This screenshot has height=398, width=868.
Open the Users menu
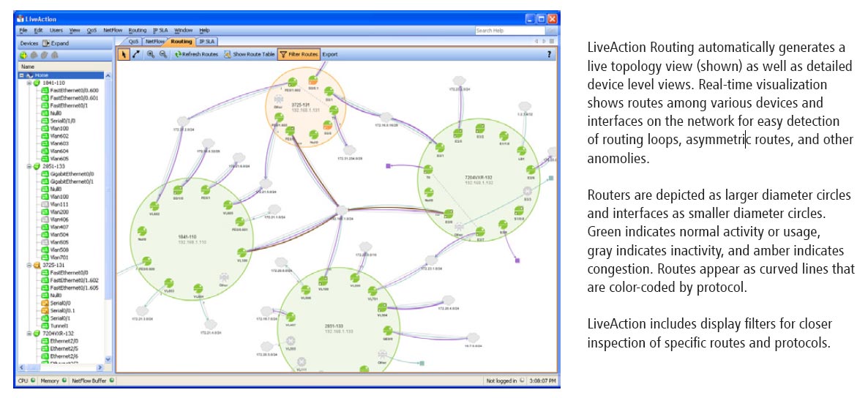56,31
